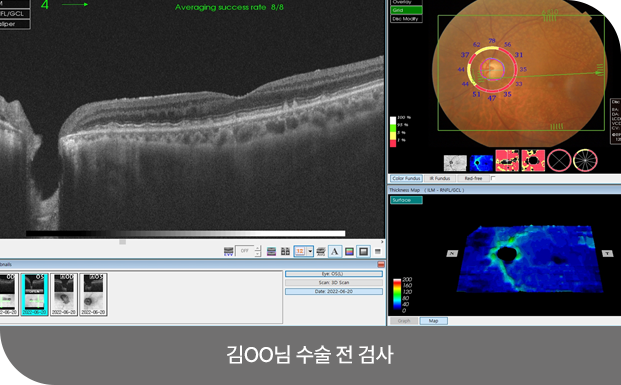Select the side-by-side comparison view icon
Screen dimensions: 621x385
coord(285,251)
